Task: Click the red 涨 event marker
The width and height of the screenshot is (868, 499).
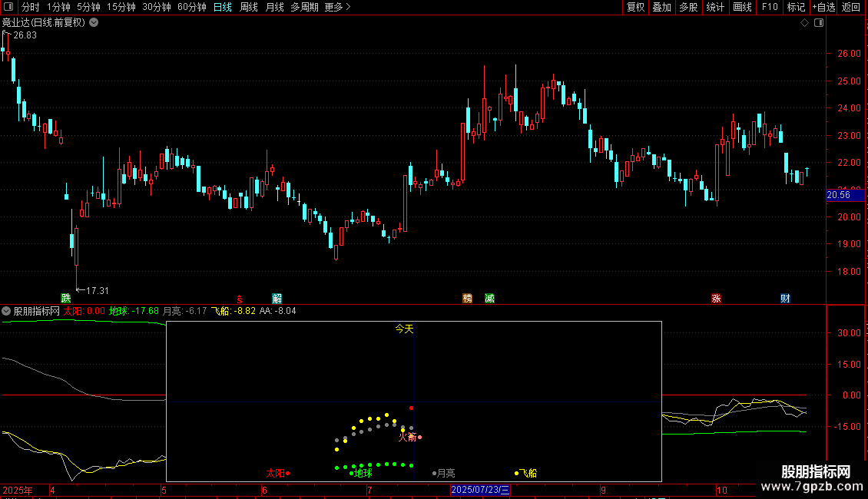Action: (x=716, y=298)
